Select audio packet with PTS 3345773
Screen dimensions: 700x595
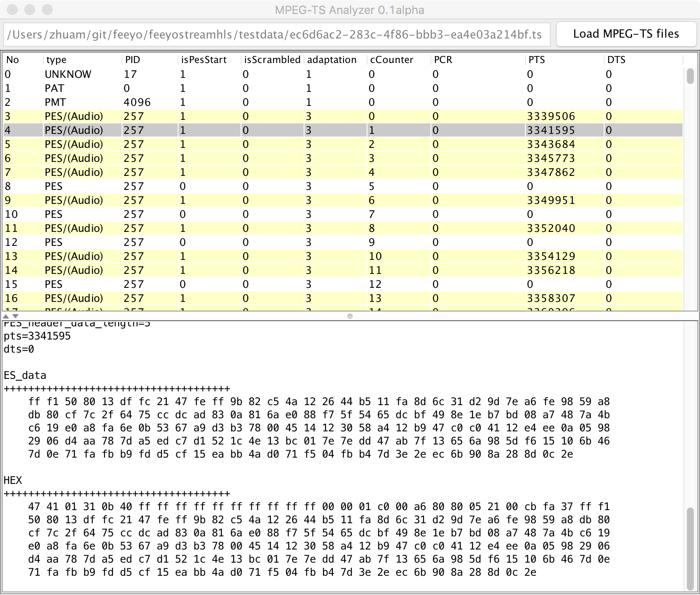[343, 158]
